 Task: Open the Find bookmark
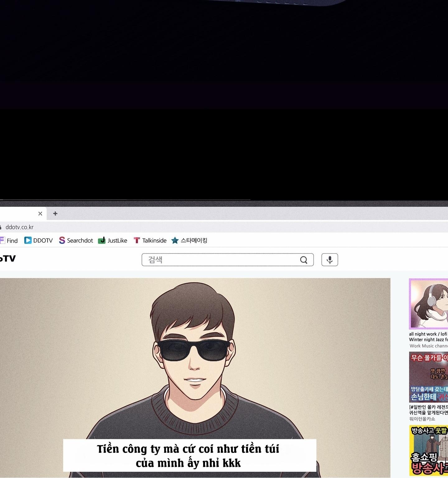[9, 240]
